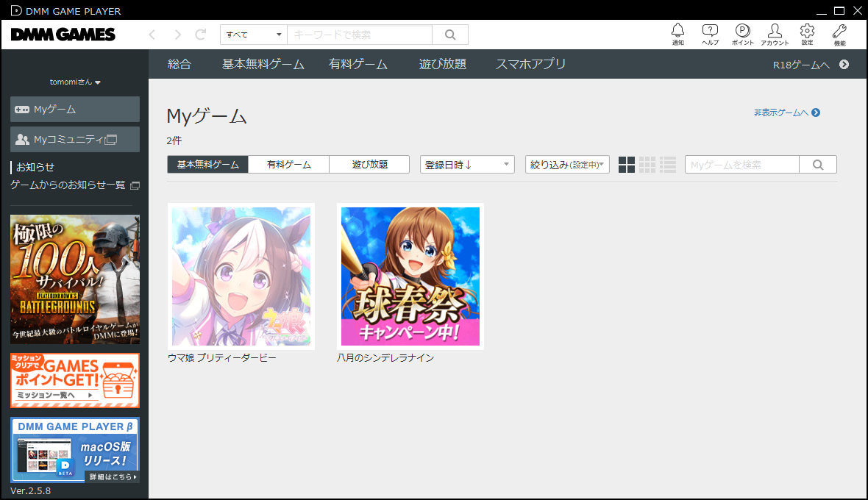Image resolution: width=868 pixels, height=500 pixels.
Task: Select the 遊び放題 top navigation tab
Action: pos(442,64)
